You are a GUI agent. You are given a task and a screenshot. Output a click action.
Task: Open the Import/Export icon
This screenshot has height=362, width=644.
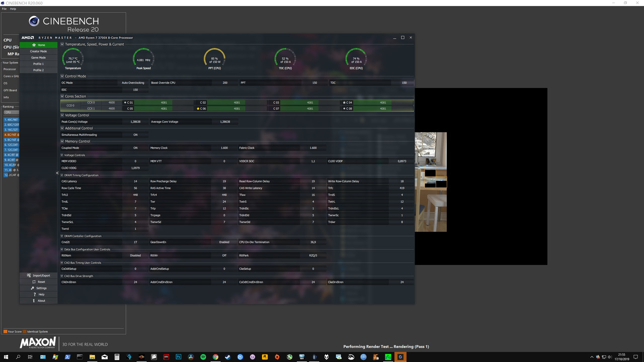(28, 275)
